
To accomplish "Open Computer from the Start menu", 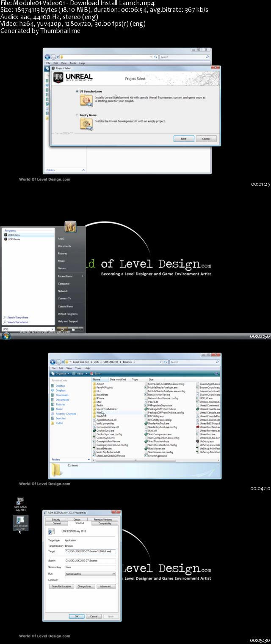I will pyautogui.click(x=64, y=284).
